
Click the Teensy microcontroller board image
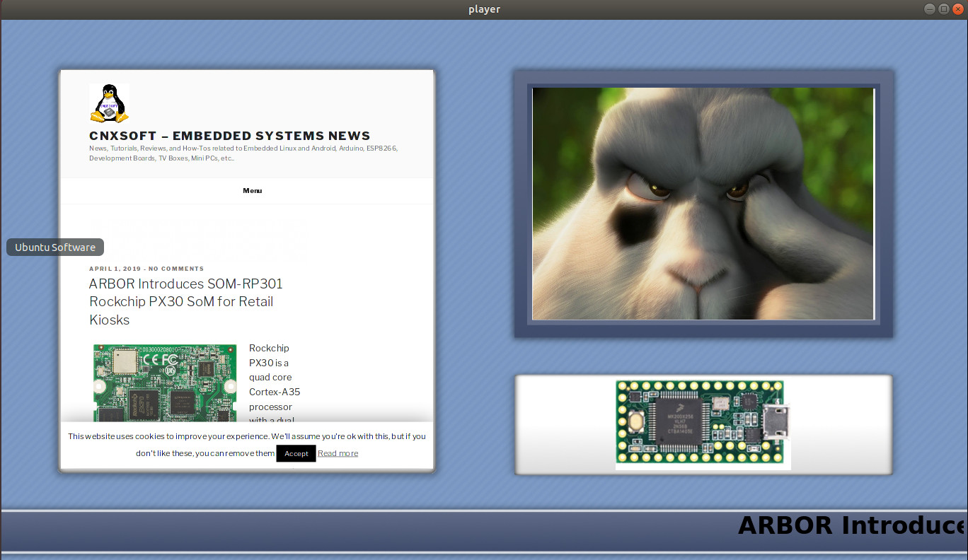[x=703, y=424]
